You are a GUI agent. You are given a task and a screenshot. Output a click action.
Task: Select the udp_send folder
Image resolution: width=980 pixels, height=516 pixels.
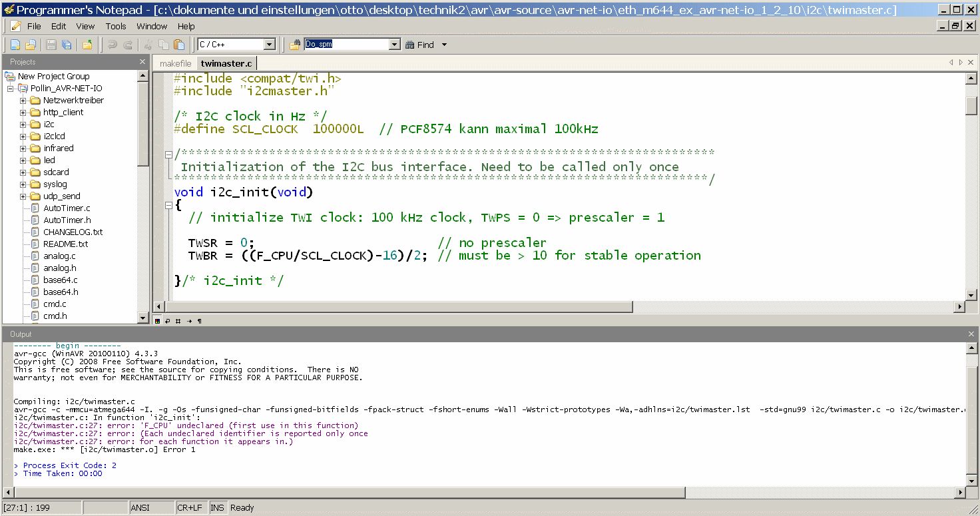(61, 196)
